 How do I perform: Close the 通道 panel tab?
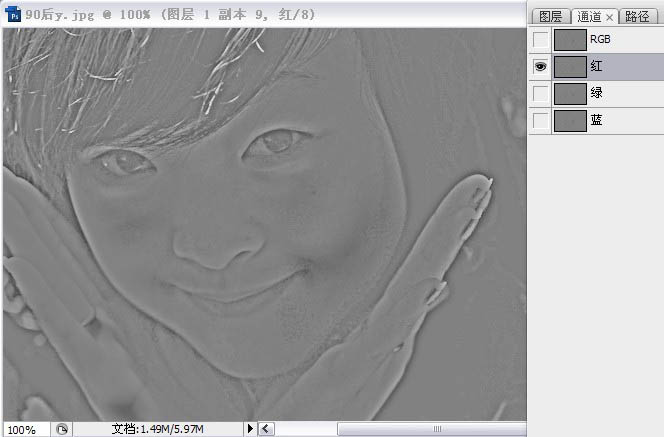pos(610,17)
